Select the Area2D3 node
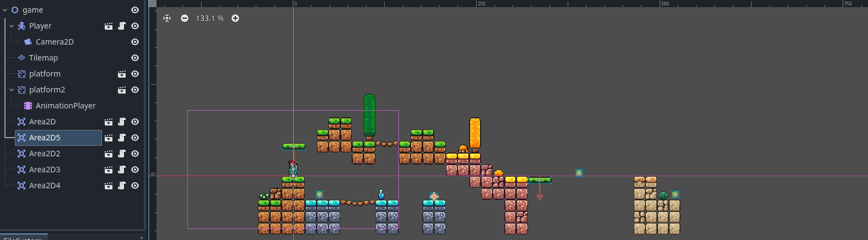This screenshot has width=868, height=240. click(45, 170)
